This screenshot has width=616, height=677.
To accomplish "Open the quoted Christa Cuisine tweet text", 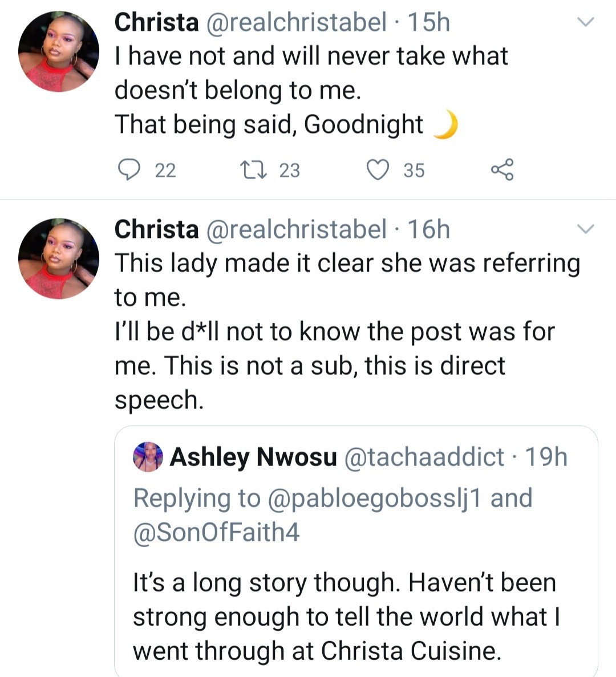I will click(x=345, y=617).
